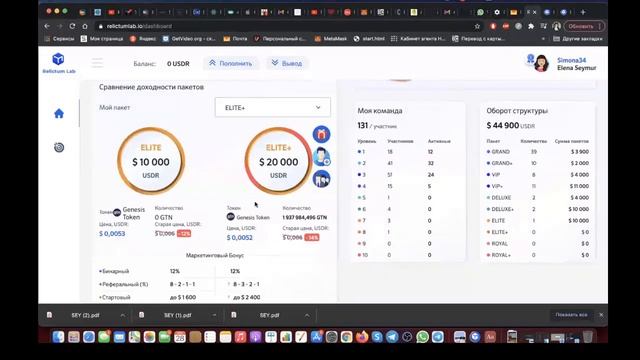640x360 pixels.
Task: Click level 1 row in Моя команда
Action: 408,151
